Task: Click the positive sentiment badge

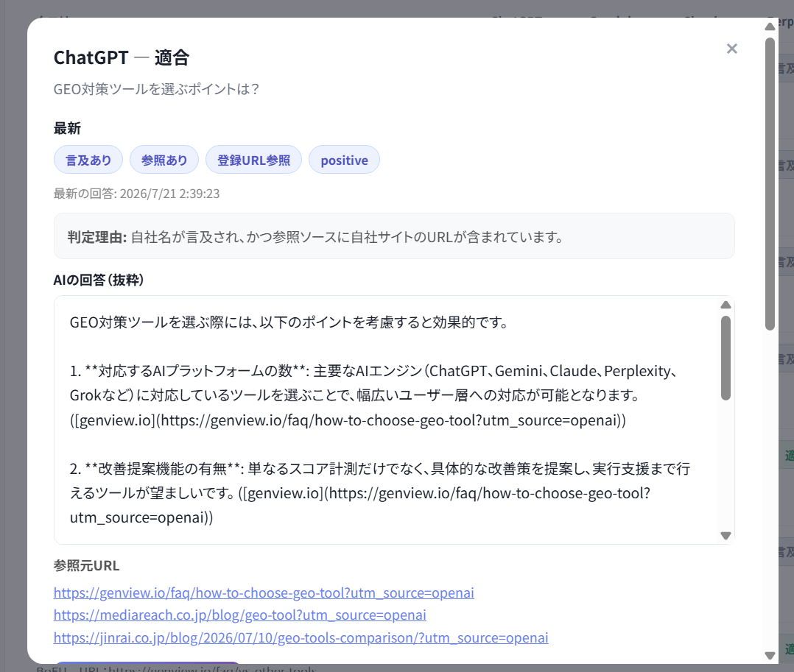Action: (345, 160)
